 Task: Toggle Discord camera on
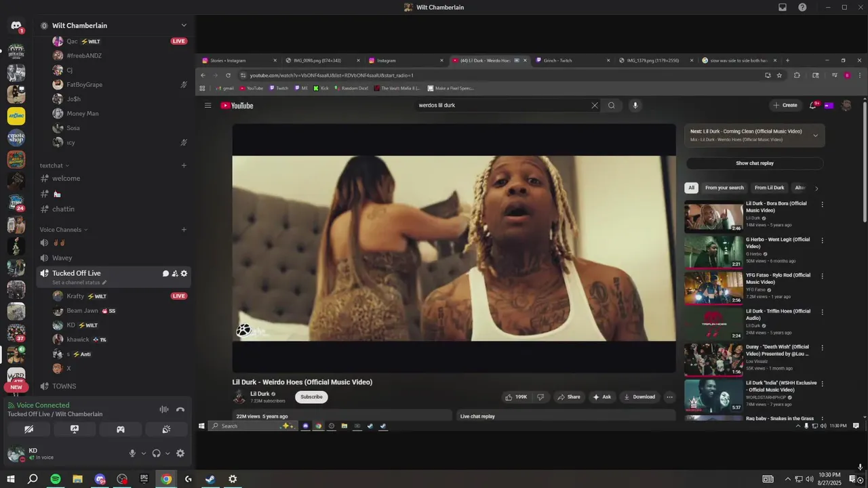(x=28, y=429)
